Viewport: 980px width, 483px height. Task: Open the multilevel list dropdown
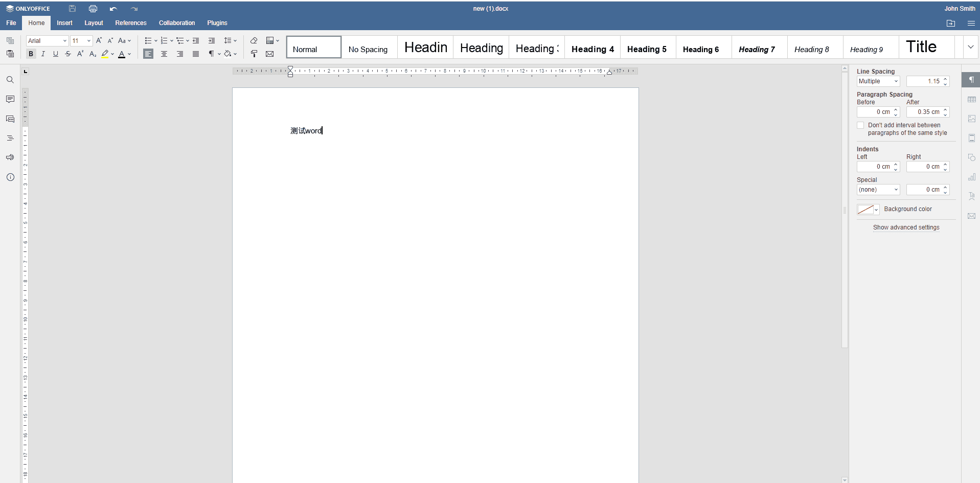pyautogui.click(x=188, y=40)
